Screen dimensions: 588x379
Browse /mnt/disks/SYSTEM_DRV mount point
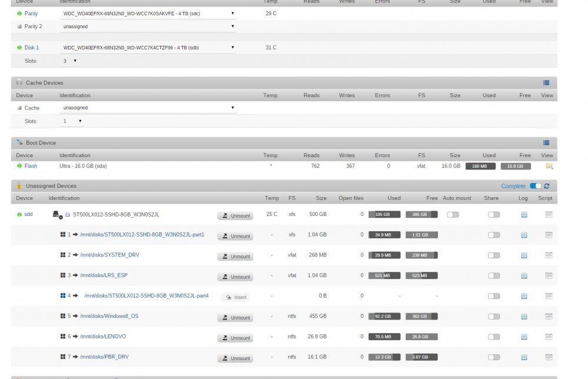tap(109, 255)
